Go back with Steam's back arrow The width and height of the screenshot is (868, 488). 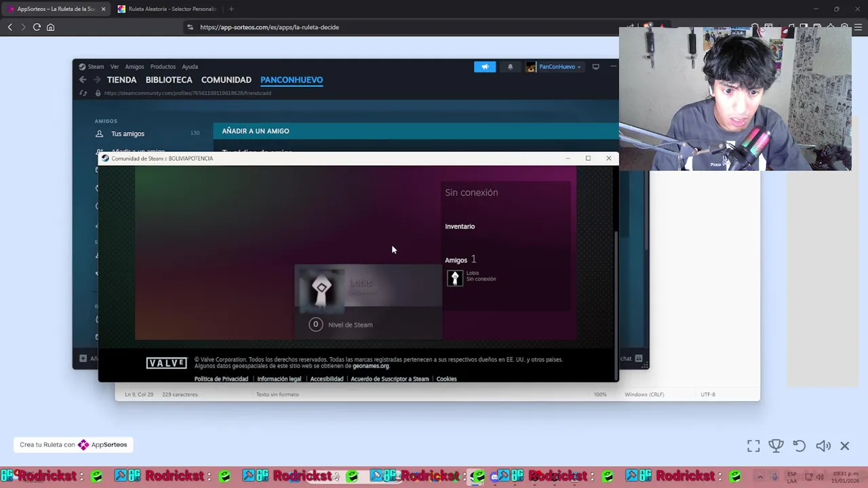click(83, 80)
